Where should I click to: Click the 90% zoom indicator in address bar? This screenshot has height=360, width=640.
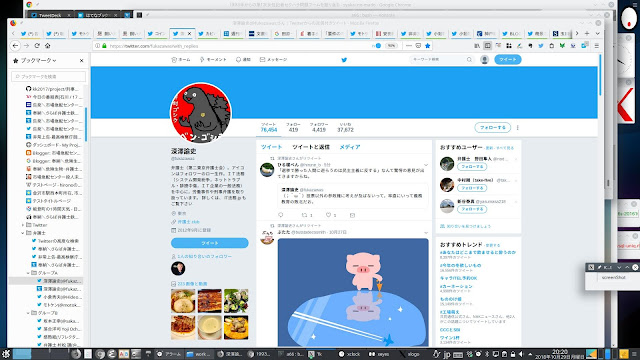point(391,46)
